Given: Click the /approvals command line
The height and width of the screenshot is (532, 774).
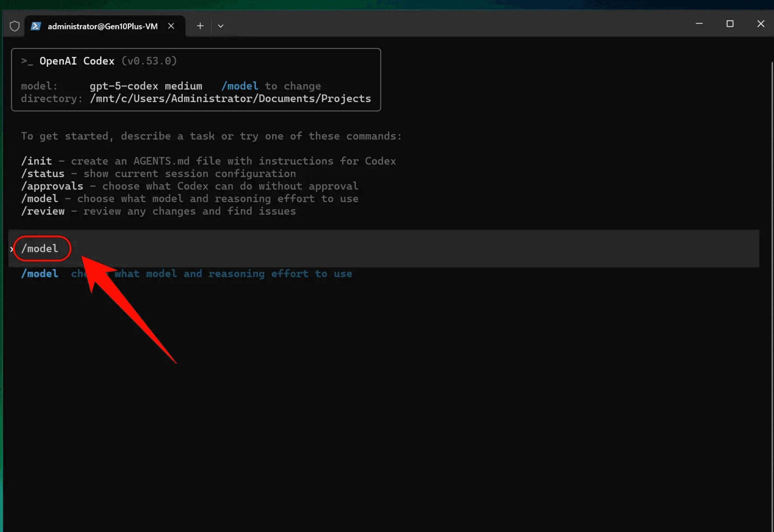Looking at the screenshot, I should [190, 186].
